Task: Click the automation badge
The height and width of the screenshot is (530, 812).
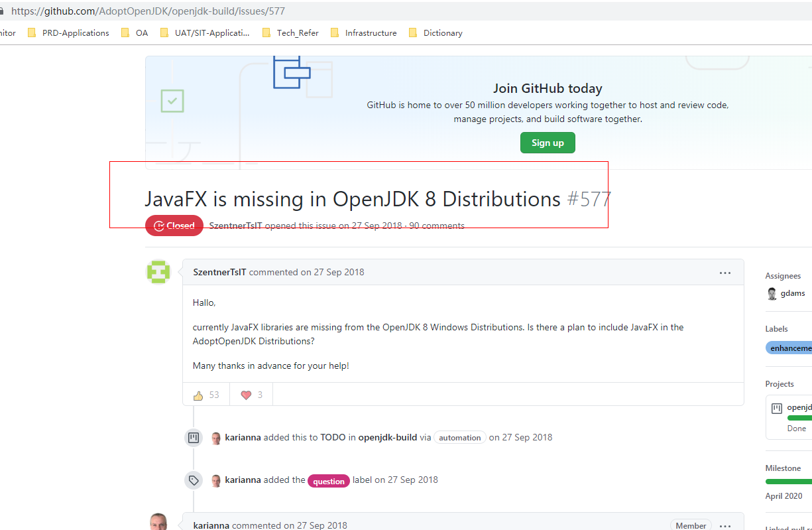Action: 459,437
